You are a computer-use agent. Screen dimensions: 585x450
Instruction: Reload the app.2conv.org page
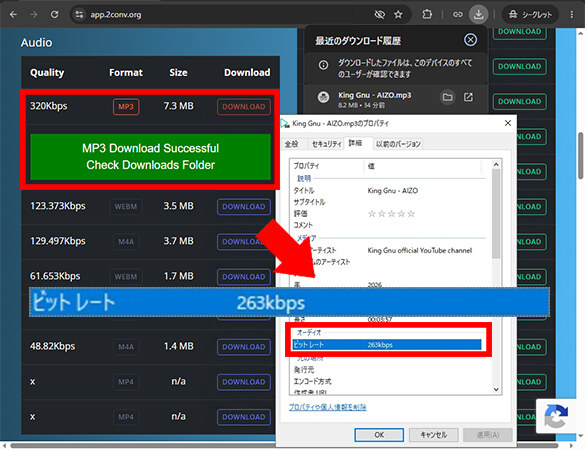[x=54, y=15]
